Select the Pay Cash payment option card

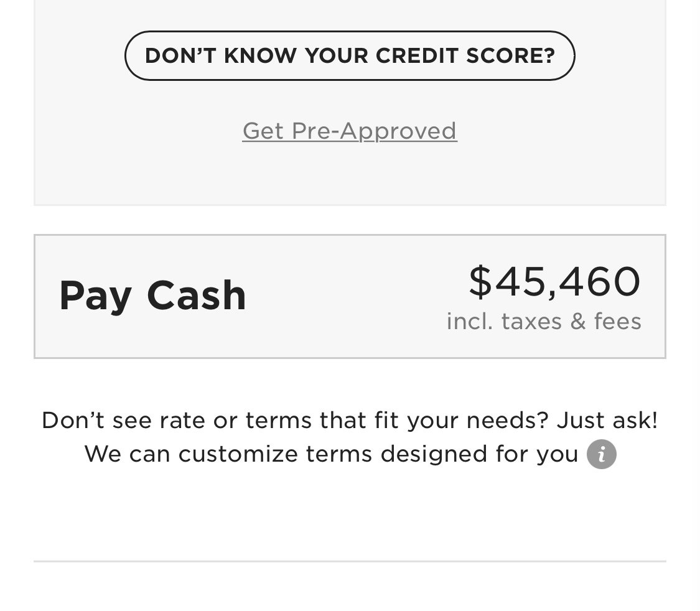[350, 296]
